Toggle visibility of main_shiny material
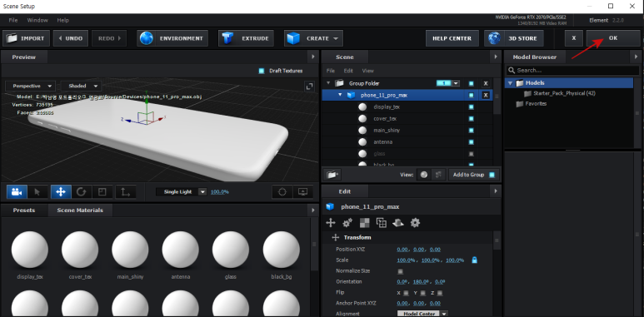The width and height of the screenshot is (644, 317). point(471,131)
